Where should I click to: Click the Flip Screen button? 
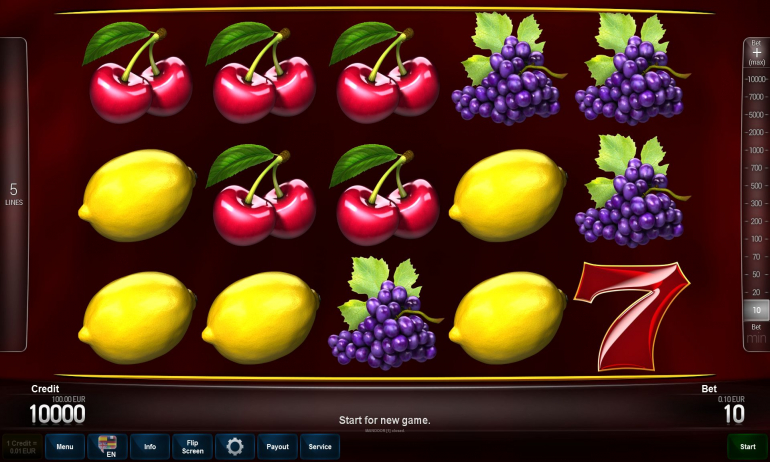[192, 446]
